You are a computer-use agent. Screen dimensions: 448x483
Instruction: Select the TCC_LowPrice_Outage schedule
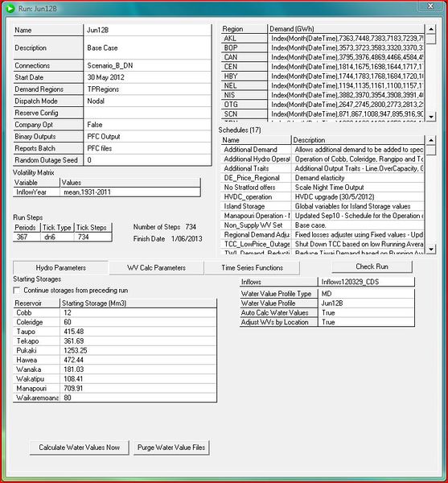tap(323, 244)
